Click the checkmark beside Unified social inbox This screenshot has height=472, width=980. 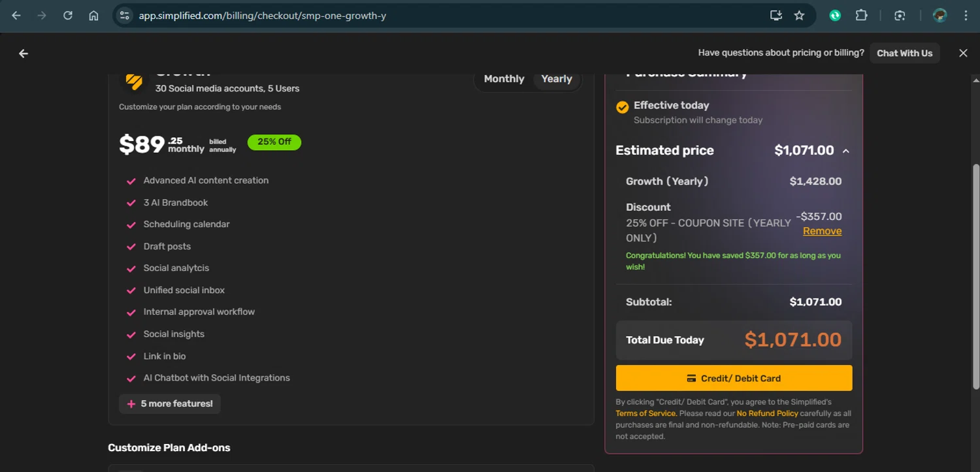point(131,291)
